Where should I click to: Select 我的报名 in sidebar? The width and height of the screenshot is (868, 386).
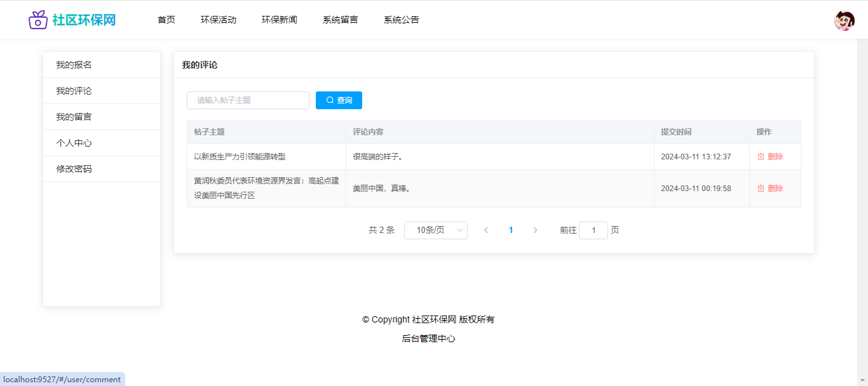point(74,65)
